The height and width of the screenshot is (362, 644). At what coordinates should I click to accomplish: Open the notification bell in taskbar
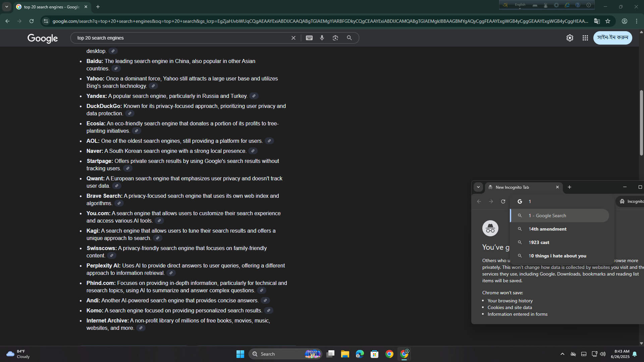pyautogui.click(x=635, y=354)
